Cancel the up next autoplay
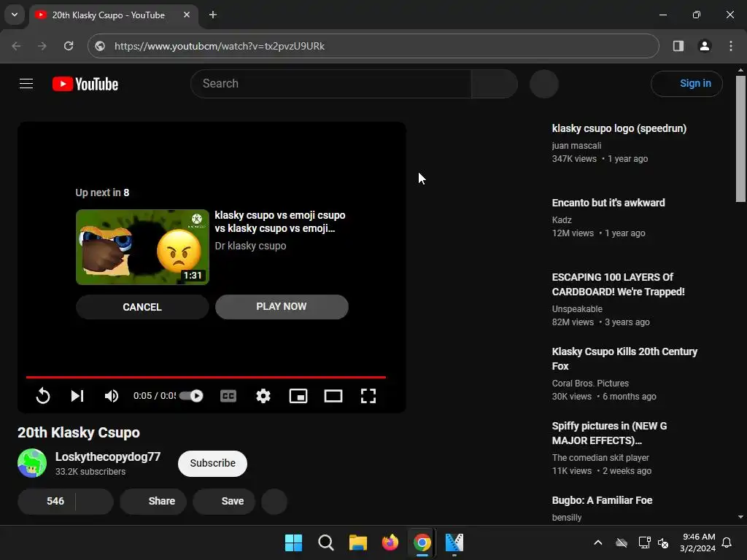Screen dimensions: 747x560 142,307
